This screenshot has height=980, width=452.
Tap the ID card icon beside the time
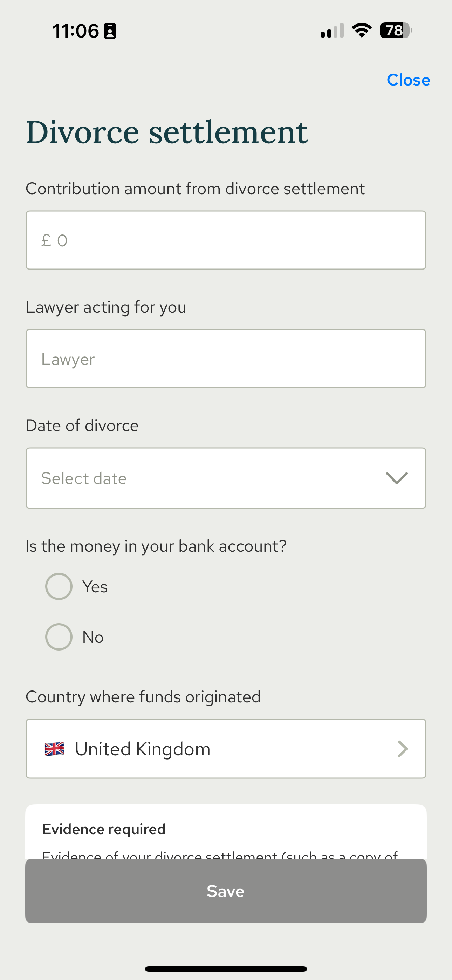point(110,31)
